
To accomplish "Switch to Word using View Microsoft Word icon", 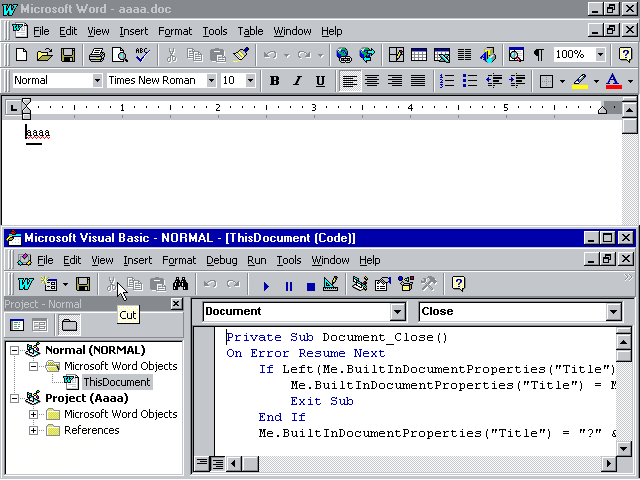I will [25, 284].
